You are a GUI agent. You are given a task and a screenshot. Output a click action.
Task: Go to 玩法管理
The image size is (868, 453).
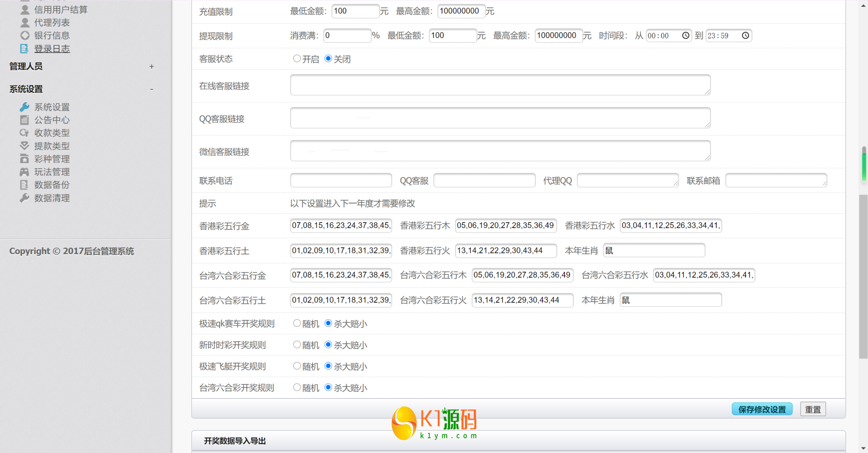(52, 172)
